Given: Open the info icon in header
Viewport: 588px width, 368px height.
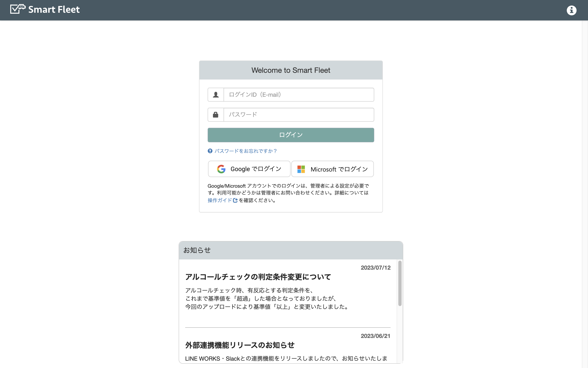Looking at the screenshot, I should click(571, 10).
